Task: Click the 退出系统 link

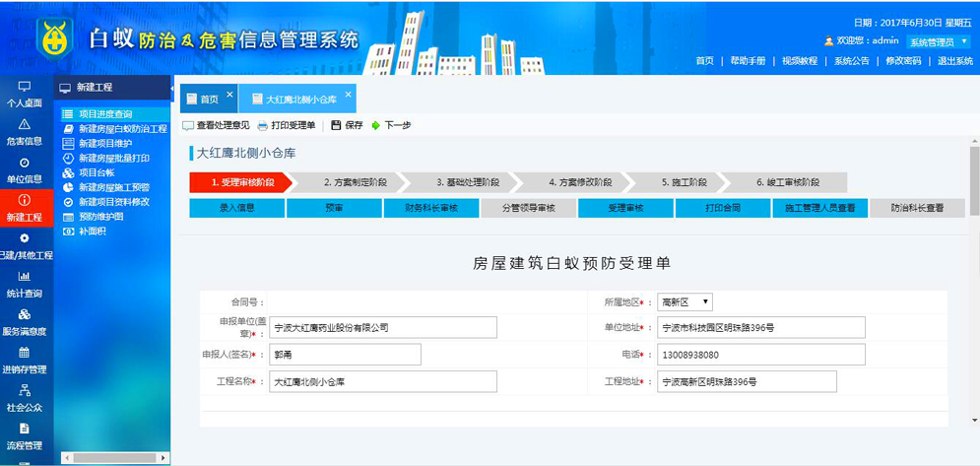Action: pyautogui.click(x=954, y=61)
